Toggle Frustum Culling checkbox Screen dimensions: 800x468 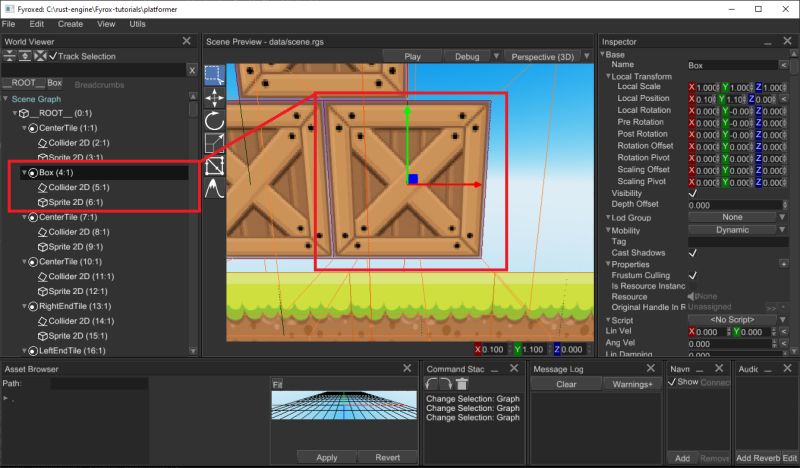692,275
